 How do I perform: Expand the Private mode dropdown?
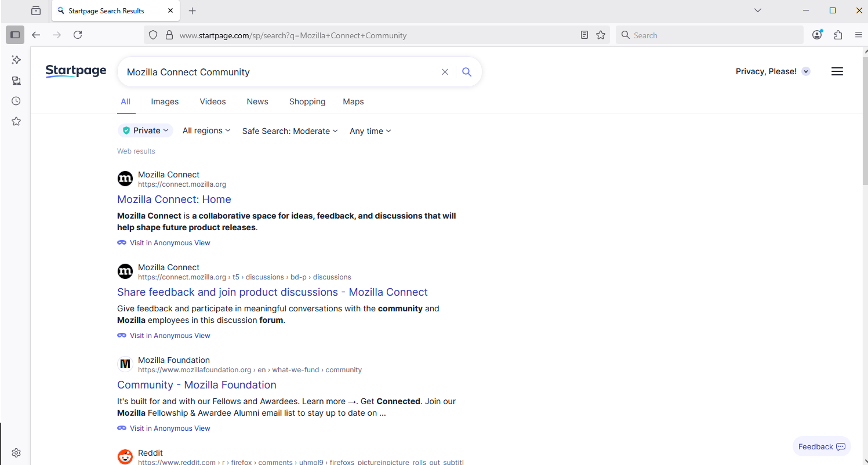click(x=146, y=130)
